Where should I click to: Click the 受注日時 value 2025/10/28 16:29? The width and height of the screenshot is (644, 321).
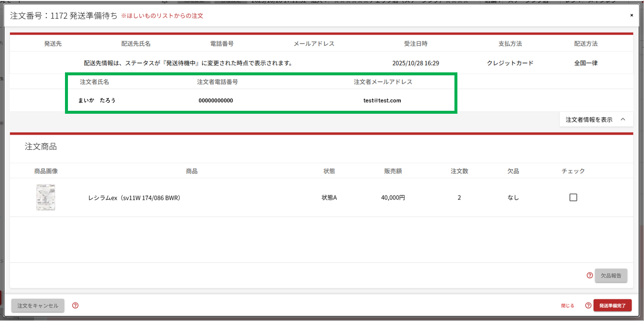[416, 64]
